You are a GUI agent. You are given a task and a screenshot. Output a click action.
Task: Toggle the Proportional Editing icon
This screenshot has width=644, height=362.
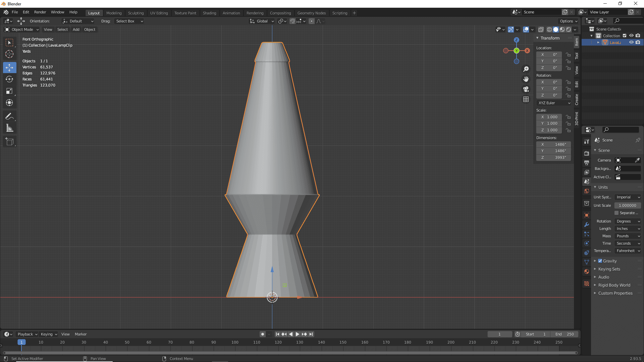point(310,21)
